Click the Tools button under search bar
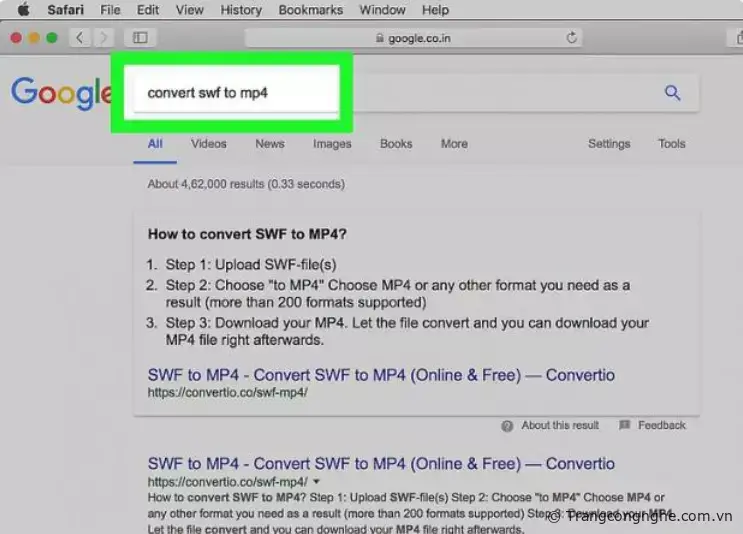This screenshot has height=534, width=743. point(672,144)
